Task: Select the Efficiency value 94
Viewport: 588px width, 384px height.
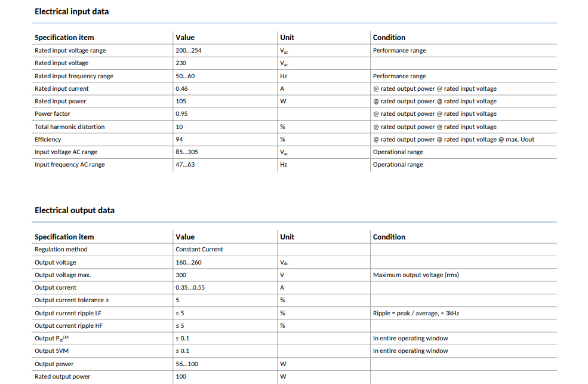Action: (179, 139)
